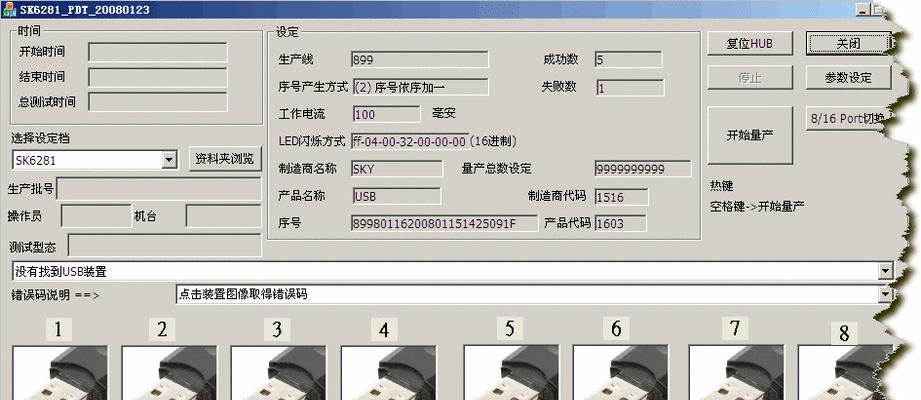
Task: Click the (16进制) hex label
Action: pyautogui.click(x=493, y=142)
